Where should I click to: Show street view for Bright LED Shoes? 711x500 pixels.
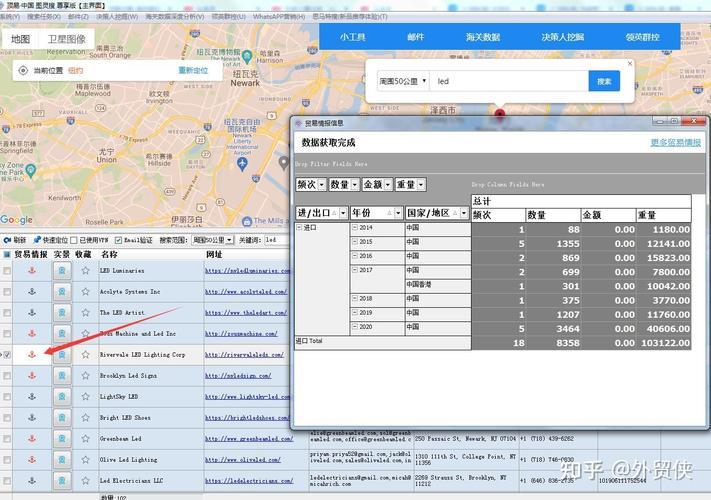click(x=62, y=417)
